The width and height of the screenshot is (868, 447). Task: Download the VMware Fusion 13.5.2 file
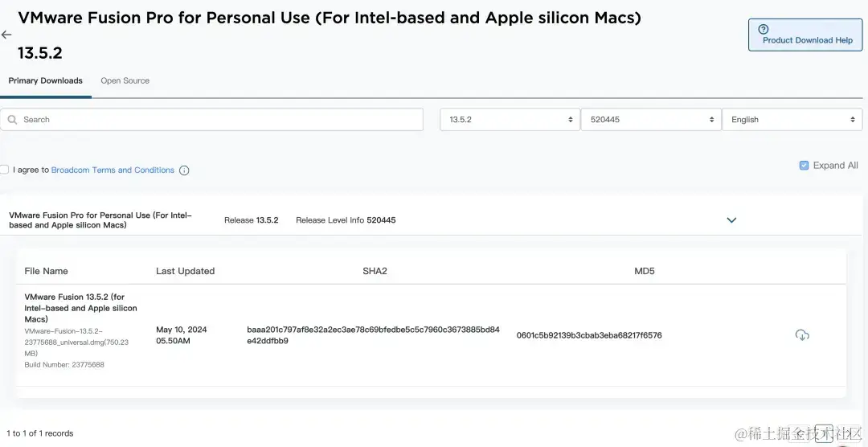(801, 334)
